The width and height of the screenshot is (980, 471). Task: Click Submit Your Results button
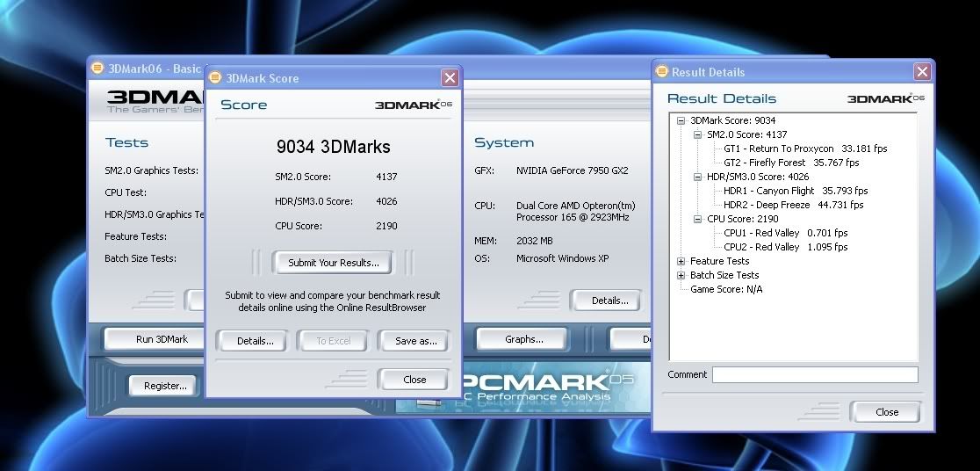tap(333, 263)
